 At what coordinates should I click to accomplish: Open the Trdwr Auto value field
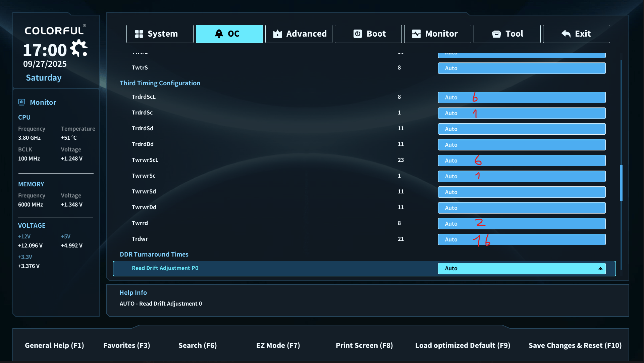point(522,239)
